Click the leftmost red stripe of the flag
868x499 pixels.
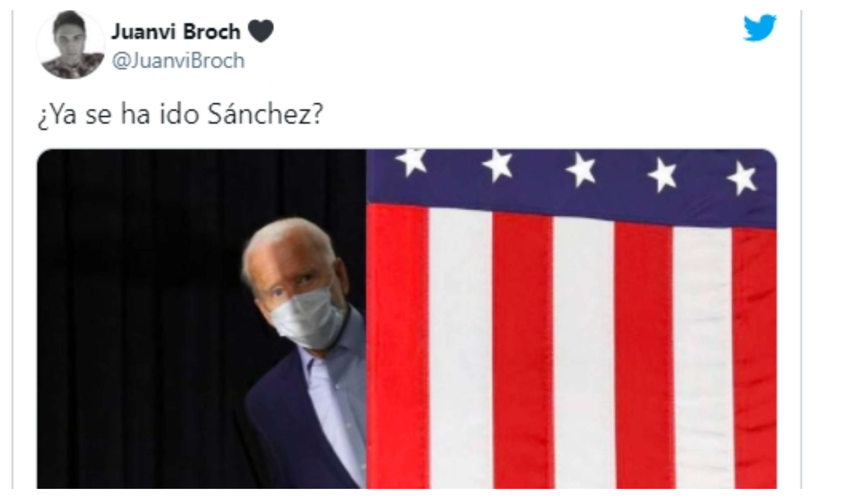(x=397, y=346)
